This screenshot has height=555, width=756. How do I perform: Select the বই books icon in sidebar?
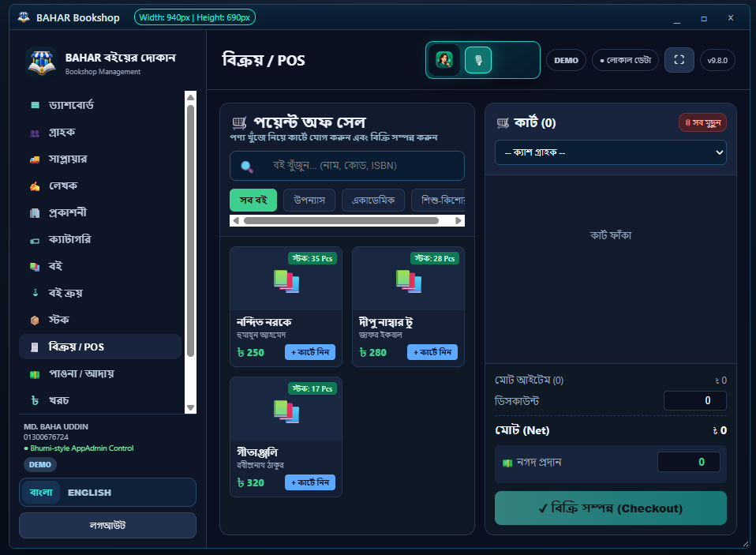pos(35,267)
